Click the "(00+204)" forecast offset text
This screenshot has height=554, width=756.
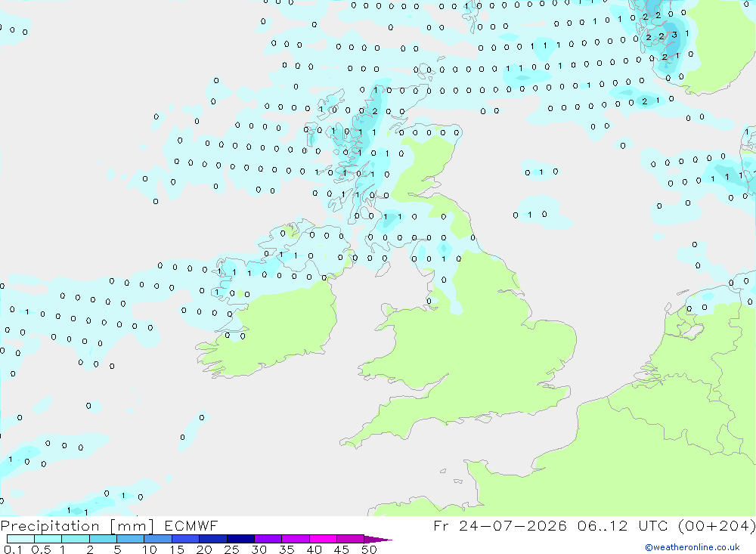coord(717,525)
